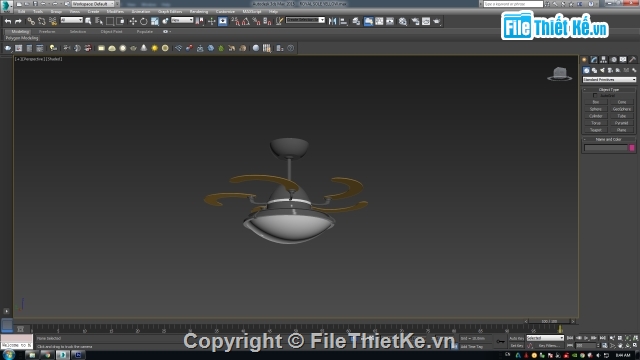This screenshot has width=640, height=360.
Task: Open the reference coordinate View dropdown
Action: coord(182,20)
